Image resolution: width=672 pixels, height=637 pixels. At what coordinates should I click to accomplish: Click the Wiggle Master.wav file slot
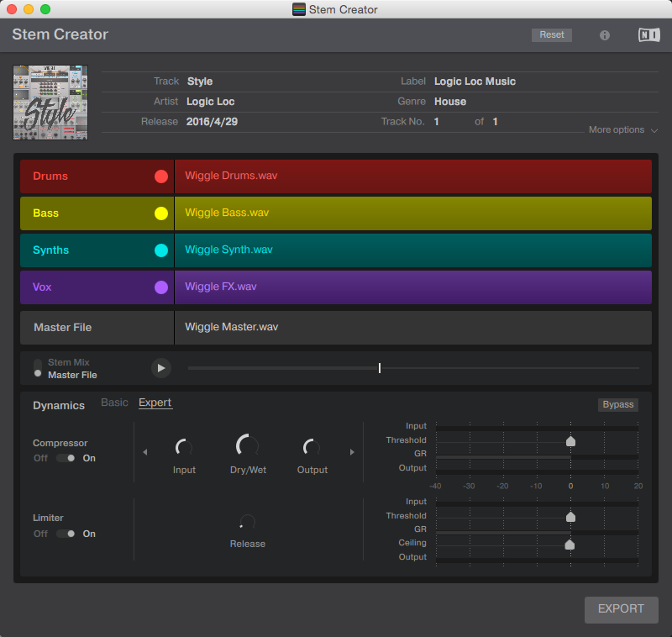413,328
